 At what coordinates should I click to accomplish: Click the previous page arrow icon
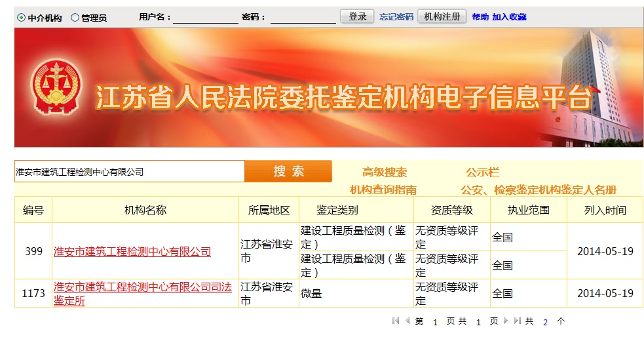[407, 321]
